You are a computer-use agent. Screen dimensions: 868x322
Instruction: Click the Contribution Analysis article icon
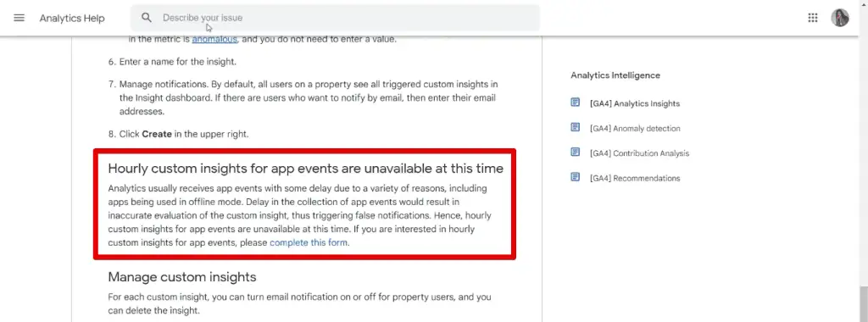(576, 153)
